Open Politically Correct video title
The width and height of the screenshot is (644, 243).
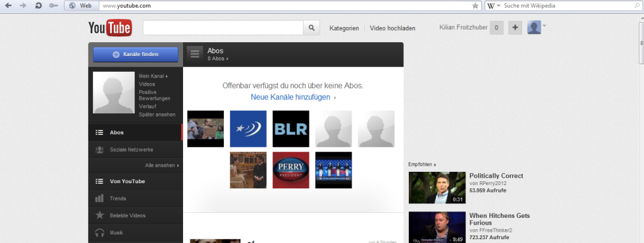point(496,176)
